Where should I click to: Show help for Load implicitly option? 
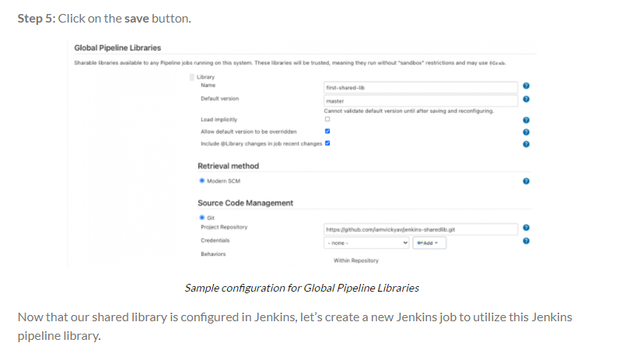tap(526, 120)
